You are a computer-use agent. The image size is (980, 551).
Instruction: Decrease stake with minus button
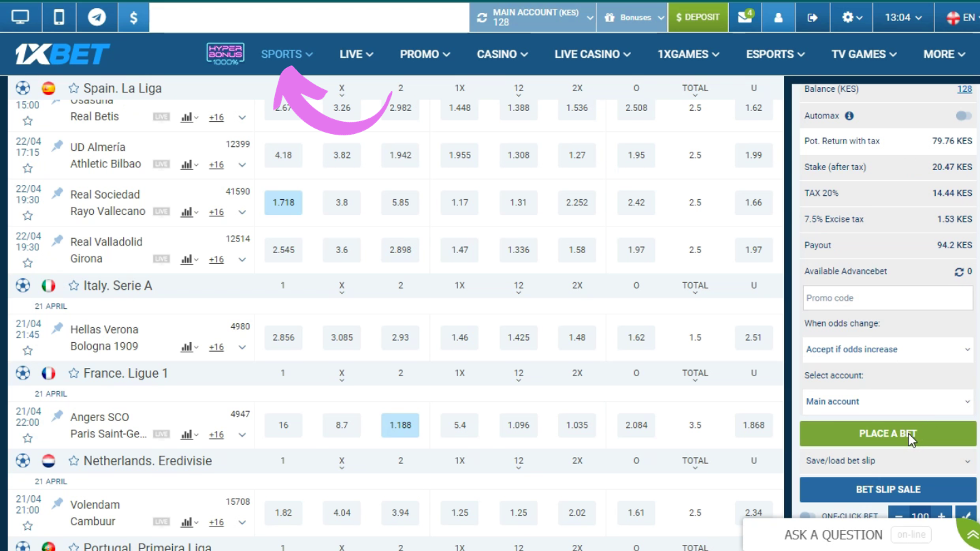coord(898,516)
